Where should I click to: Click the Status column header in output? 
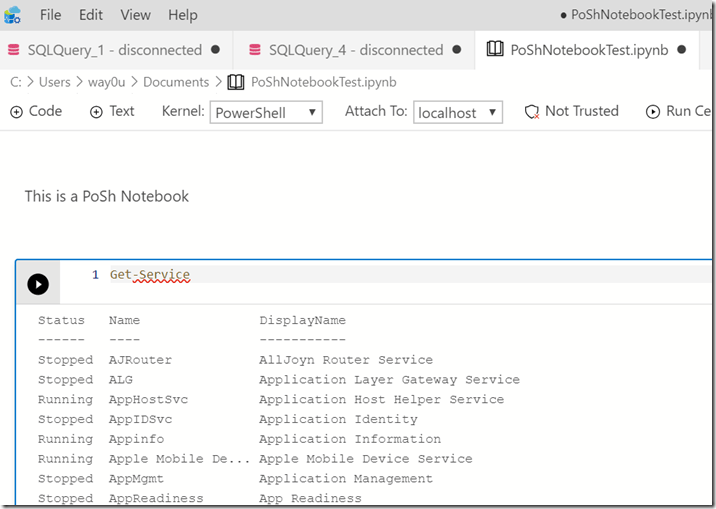coord(61,320)
